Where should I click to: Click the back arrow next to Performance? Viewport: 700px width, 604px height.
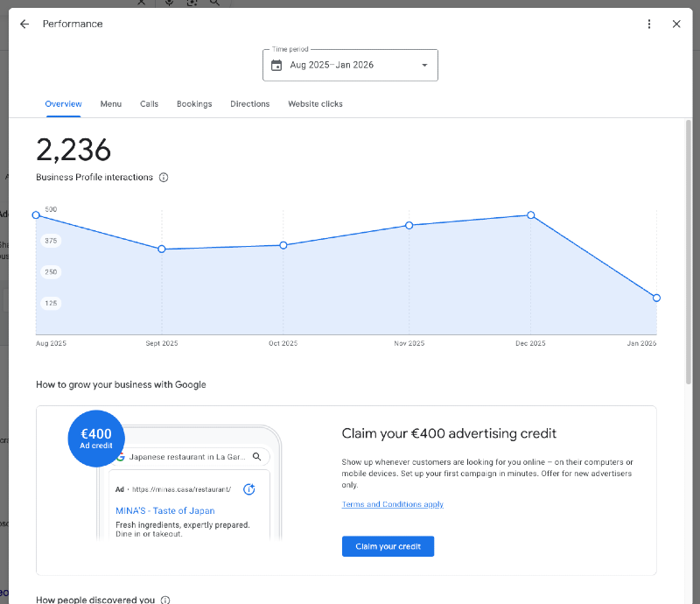[24, 25]
